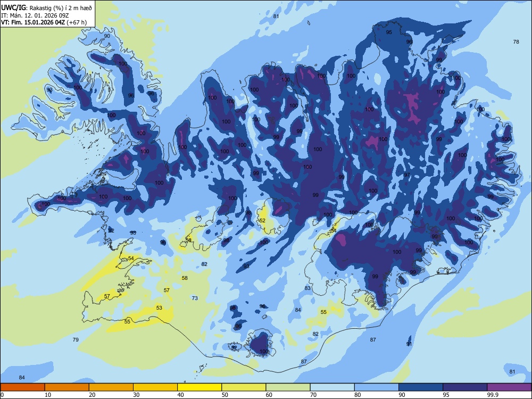Viewport: 532px width, 399px height.
Task: Click the "83" humidity value on the map
Action: tap(307, 288)
